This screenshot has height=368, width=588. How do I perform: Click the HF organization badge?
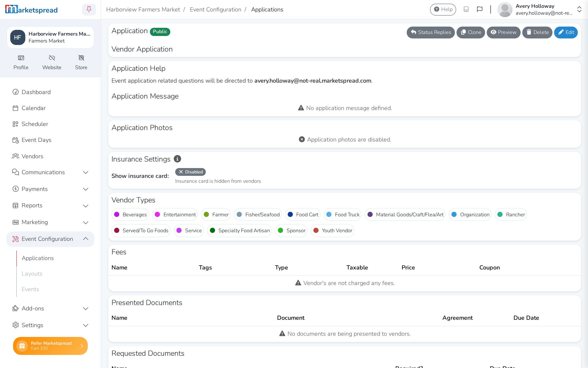18,37
